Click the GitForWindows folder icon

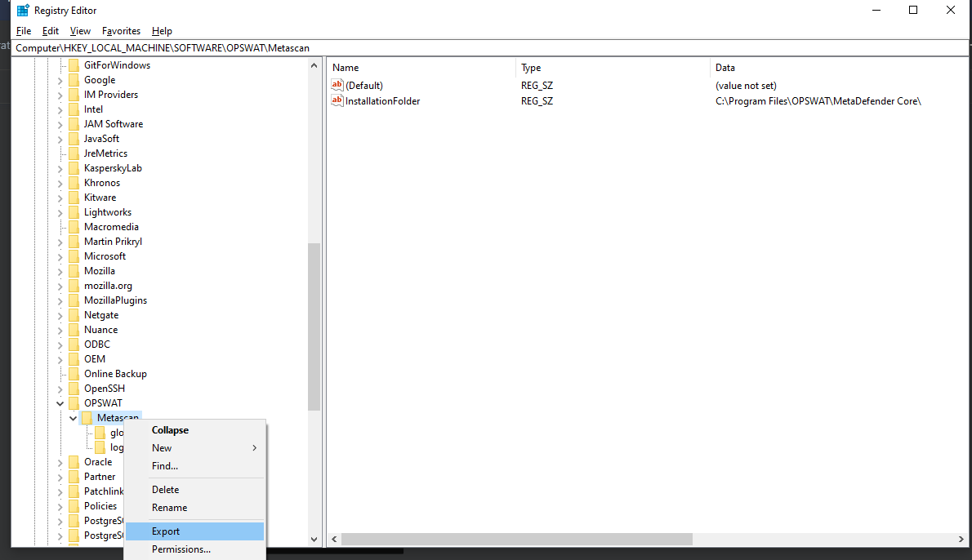(74, 65)
